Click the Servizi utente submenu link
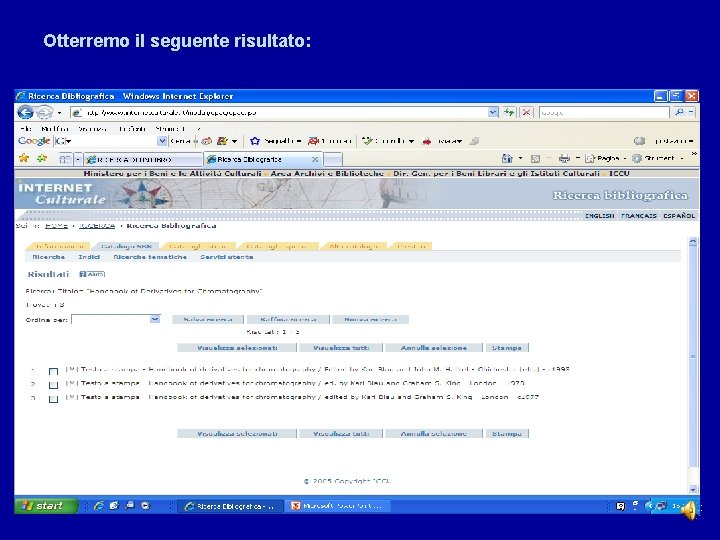Image resolution: width=720 pixels, height=540 pixels. (227, 257)
